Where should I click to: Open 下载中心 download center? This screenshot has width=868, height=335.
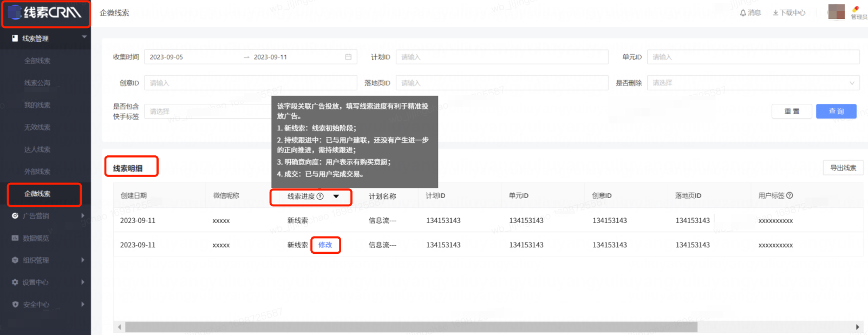pyautogui.click(x=789, y=12)
